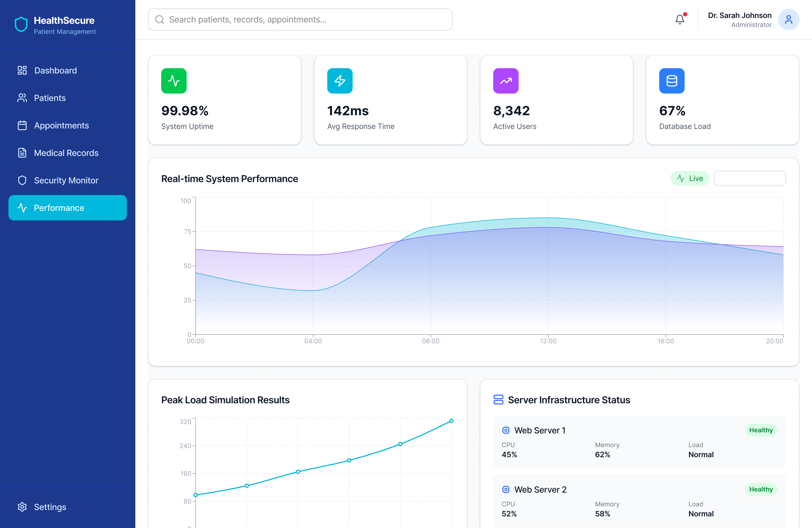Select the Dashboard grid icon in sidebar
The image size is (812, 528).
coord(22,70)
